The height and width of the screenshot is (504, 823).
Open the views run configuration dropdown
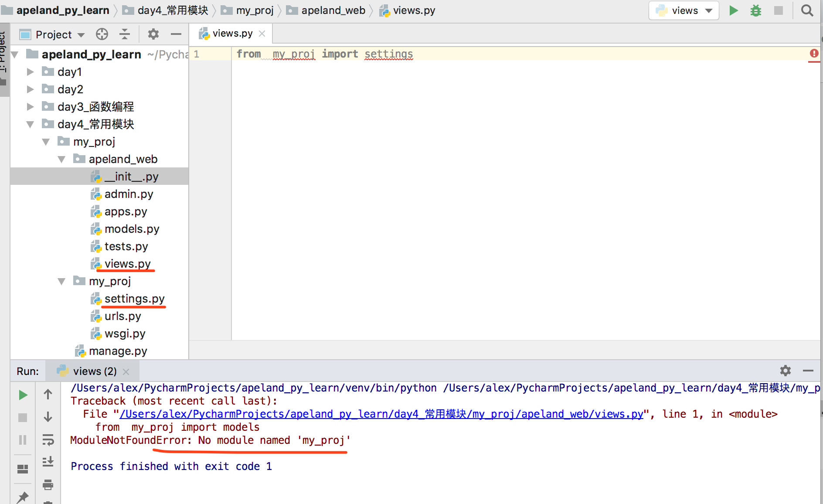684,10
